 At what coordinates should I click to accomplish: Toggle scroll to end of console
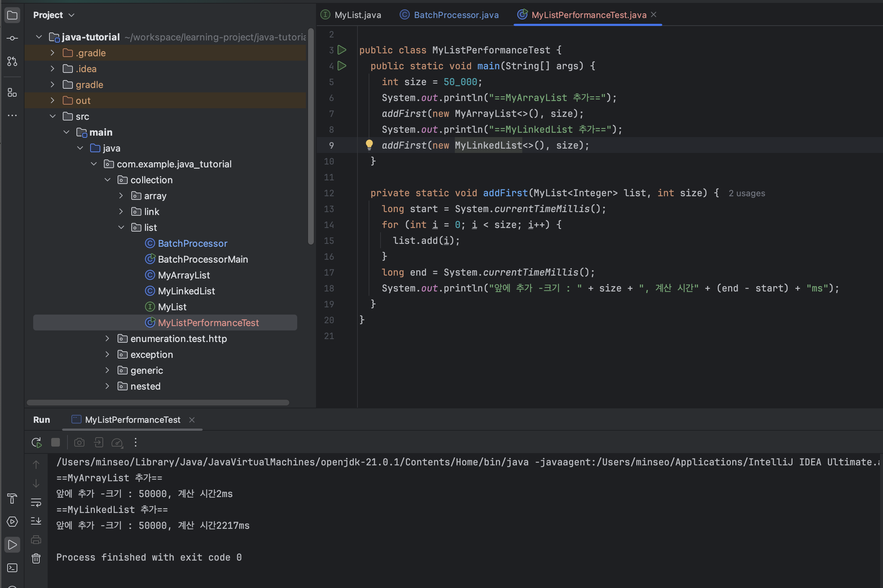(x=36, y=521)
